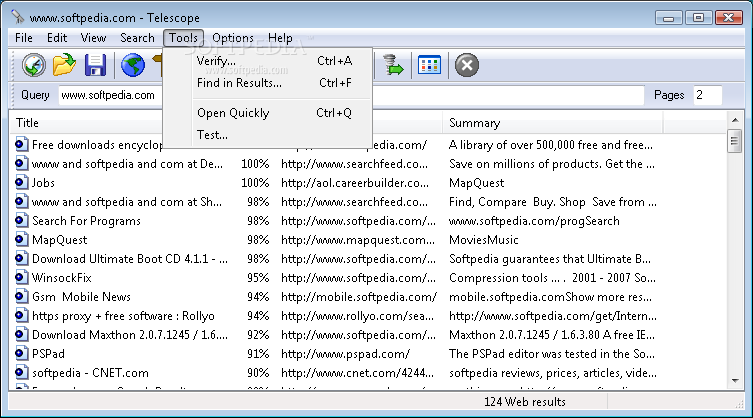Click the 95% relevance value

tap(258, 278)
